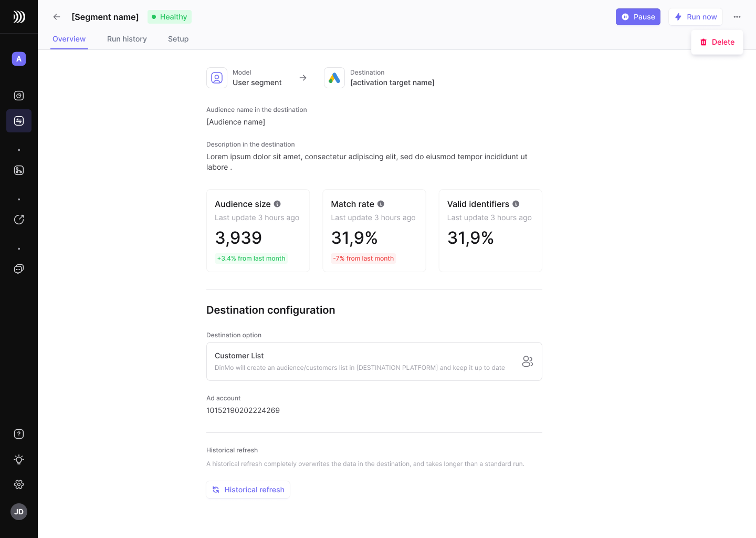Select the Customer List destination option

(374, 361)
